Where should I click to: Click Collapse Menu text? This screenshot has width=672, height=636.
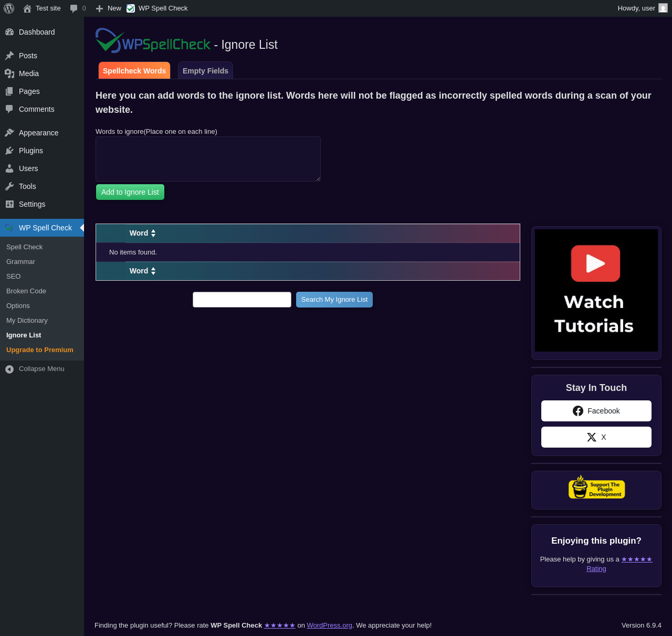(x=41, y=369)
